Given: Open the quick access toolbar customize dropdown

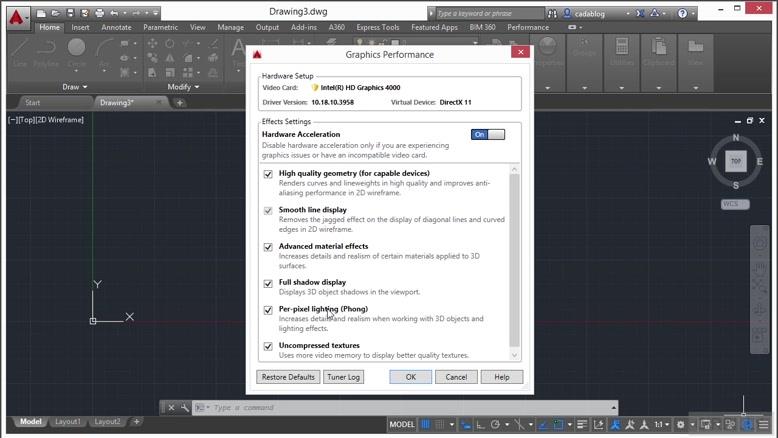Looking at the screenshot, I should pyautogui.click(x=156, y=13).
